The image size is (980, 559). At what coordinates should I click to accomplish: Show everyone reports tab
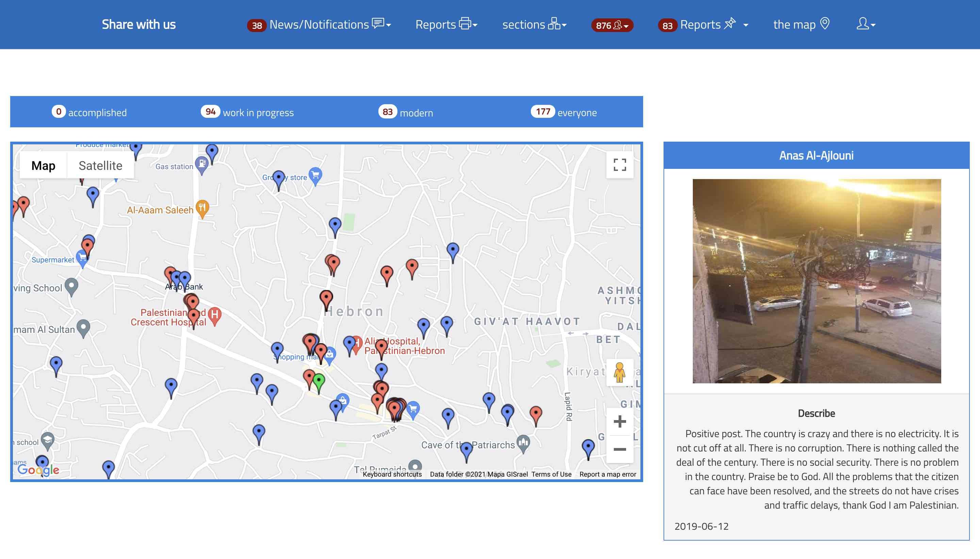coord(564,112)
